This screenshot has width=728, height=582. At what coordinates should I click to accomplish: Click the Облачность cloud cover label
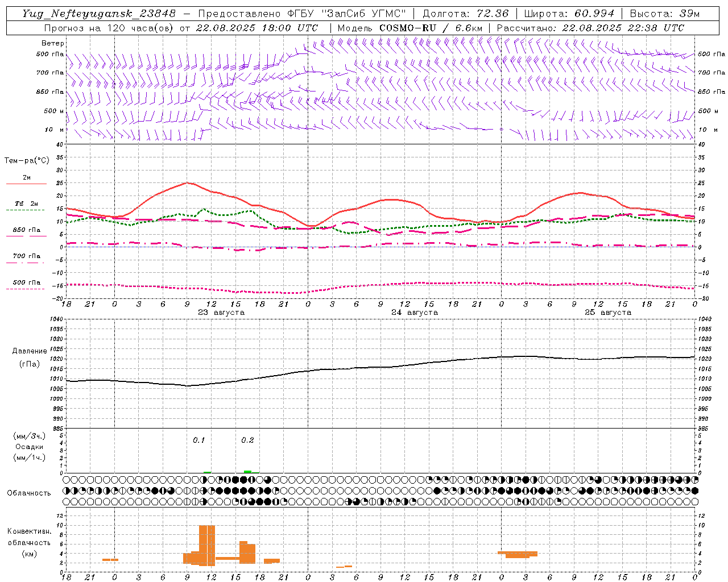(x=29, y=493)
